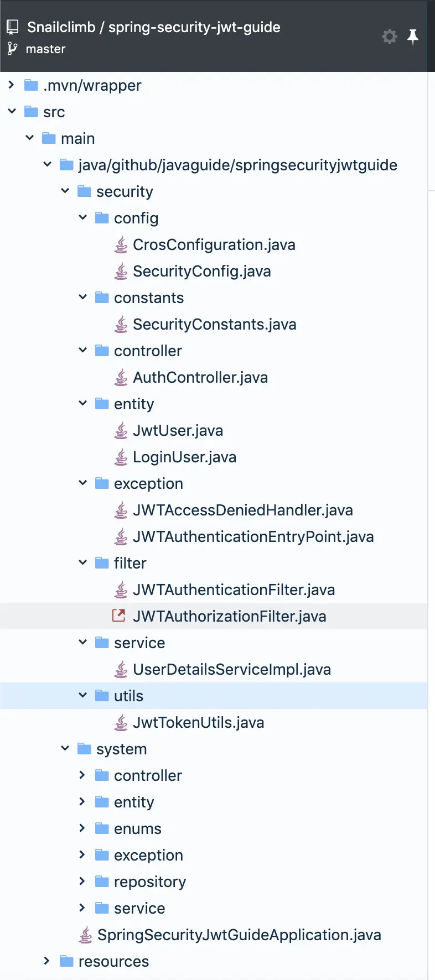Click the Java icon beside SecurityConfig.java
435x980 pixels.
click(121, 272)
